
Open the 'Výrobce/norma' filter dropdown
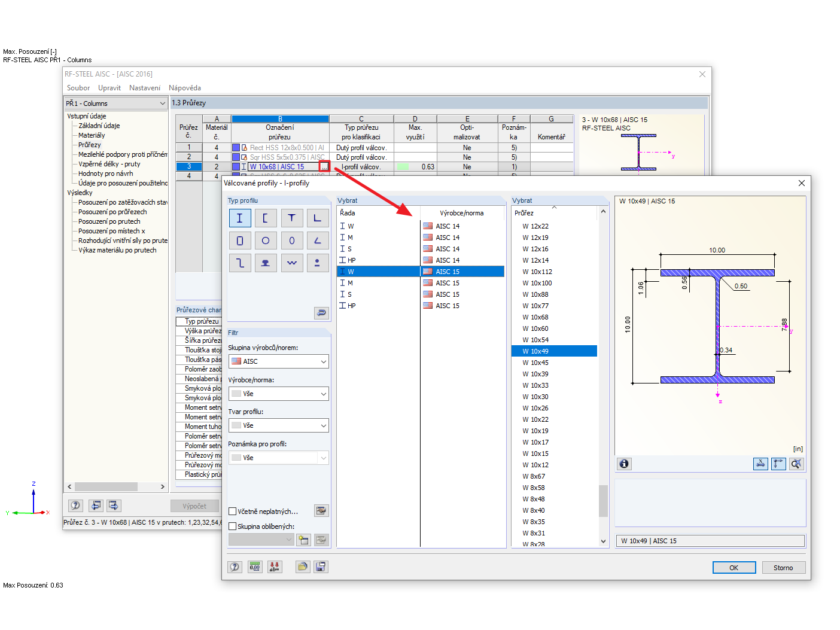click(x=279, y=394)
